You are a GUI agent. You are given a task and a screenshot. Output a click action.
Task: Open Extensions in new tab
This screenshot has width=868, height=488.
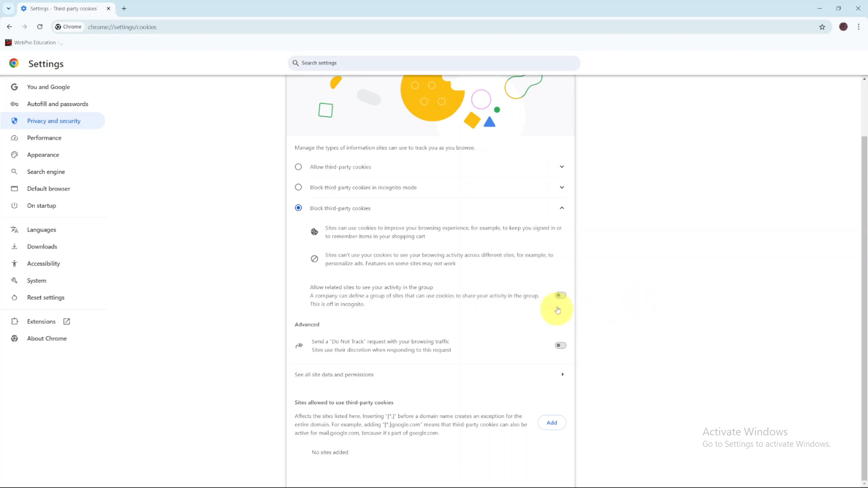[x=53, y=322]
